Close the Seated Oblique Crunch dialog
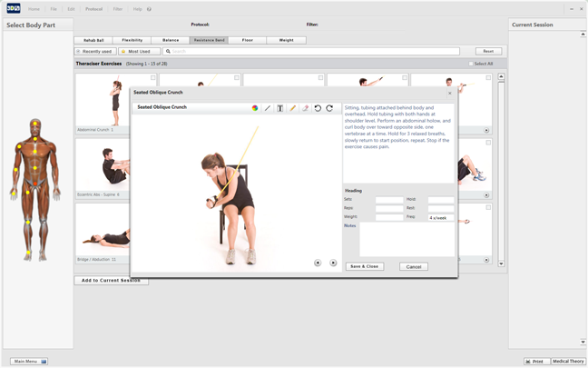The width and height of the screenshot is (588, 368). [x=450, y=93]
